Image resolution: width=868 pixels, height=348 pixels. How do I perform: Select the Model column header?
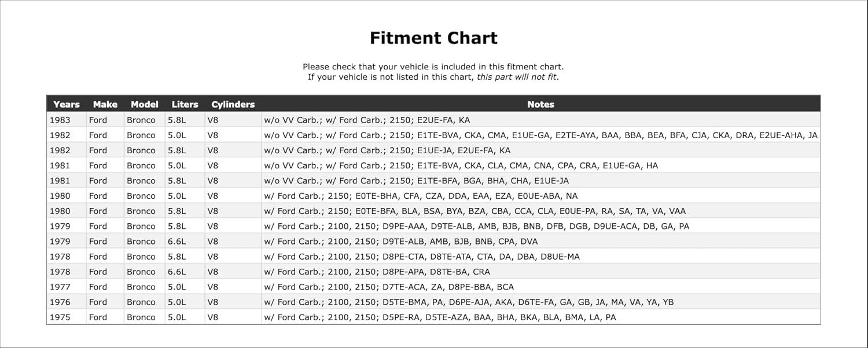[144, 105]
